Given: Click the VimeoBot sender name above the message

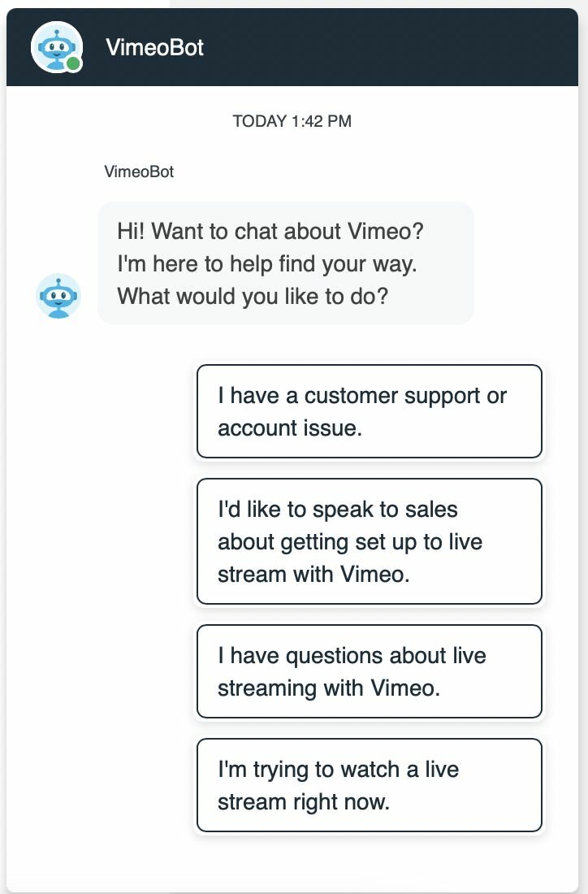Looking at the screenshot, I should [139, 171].
